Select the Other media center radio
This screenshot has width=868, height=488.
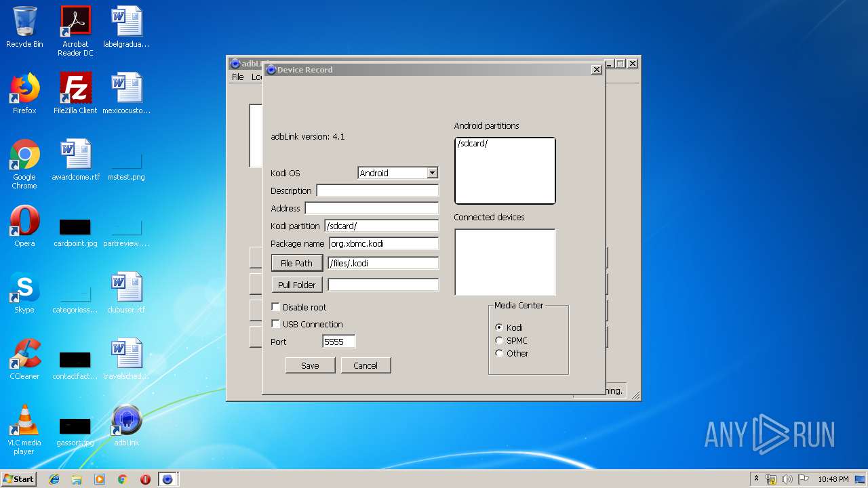coord(499,353)
